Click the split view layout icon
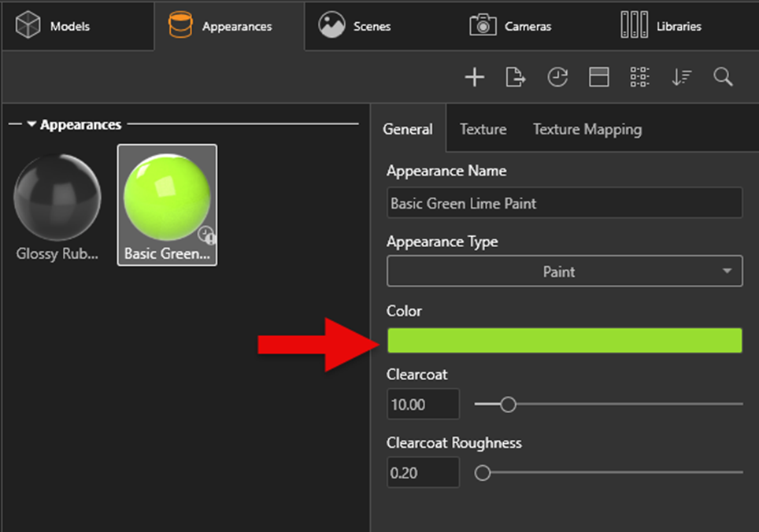Image resolution: width=759 pixels, height=532 pixels. coord(598,77)
